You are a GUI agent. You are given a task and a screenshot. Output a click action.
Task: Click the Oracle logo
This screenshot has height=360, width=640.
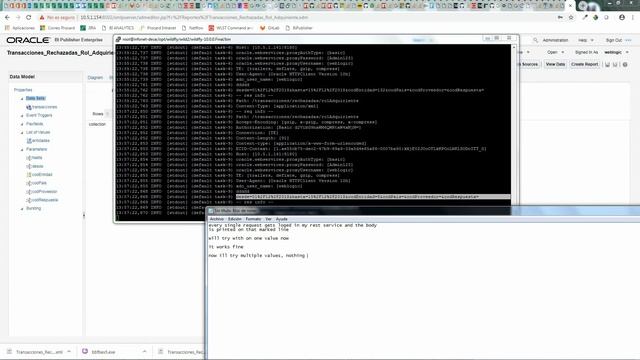(x=28, y=40)
